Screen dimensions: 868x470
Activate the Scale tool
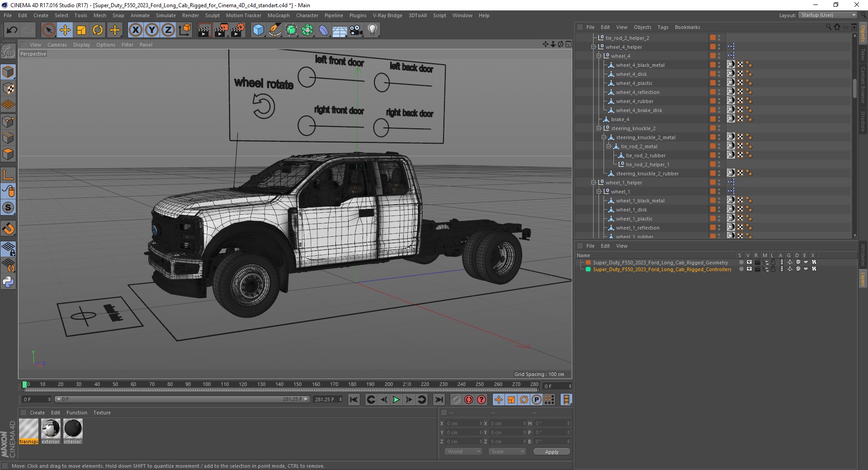click(x=81, y=30)
